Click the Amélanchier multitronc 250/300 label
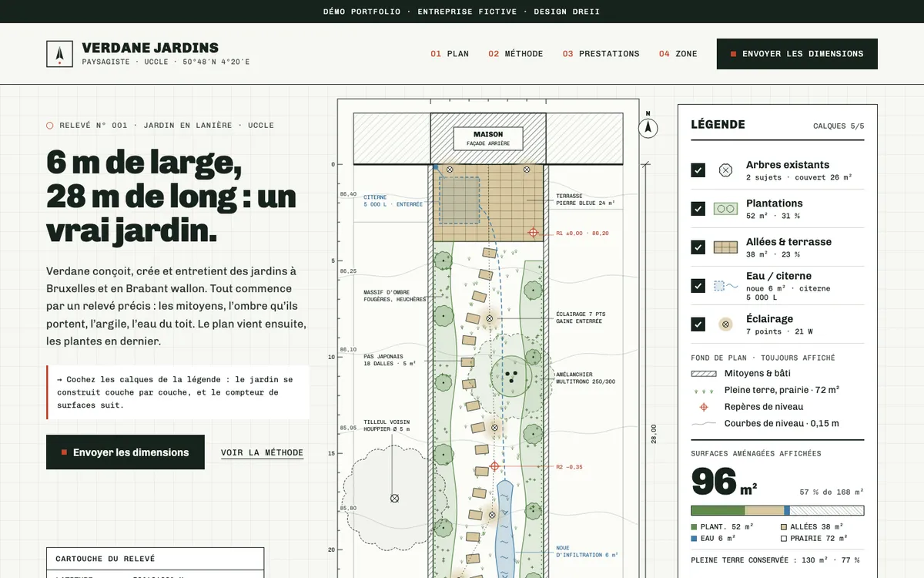Image resolution: width=924 pixels, height=578 pixels. tap(585, 378)
